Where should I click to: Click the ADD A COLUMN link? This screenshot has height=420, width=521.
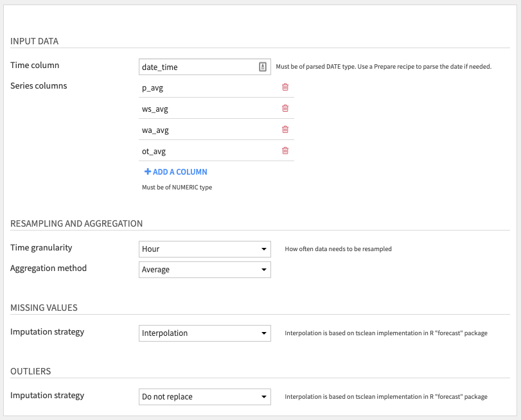(x=176, y=171)
